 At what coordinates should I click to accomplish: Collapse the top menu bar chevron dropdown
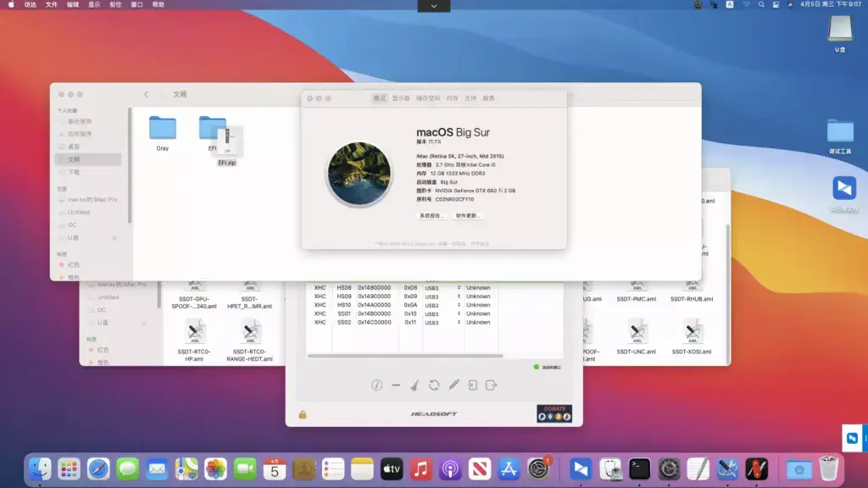click(x=433, y=6)
